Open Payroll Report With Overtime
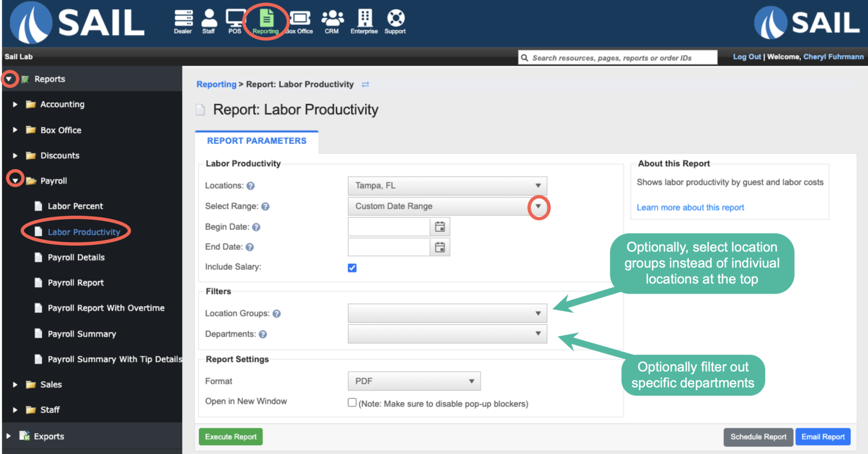 106,308
